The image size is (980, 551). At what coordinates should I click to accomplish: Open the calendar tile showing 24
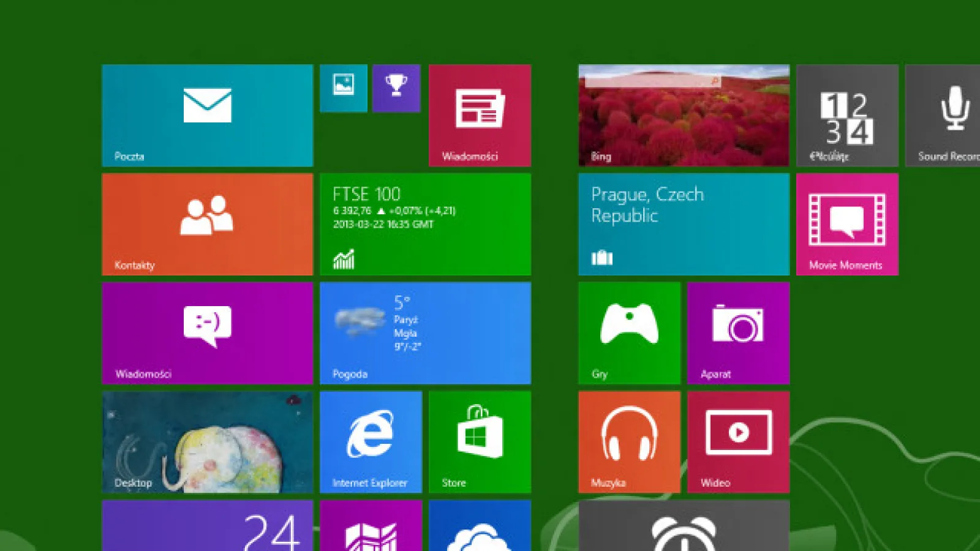pos(207,525)
